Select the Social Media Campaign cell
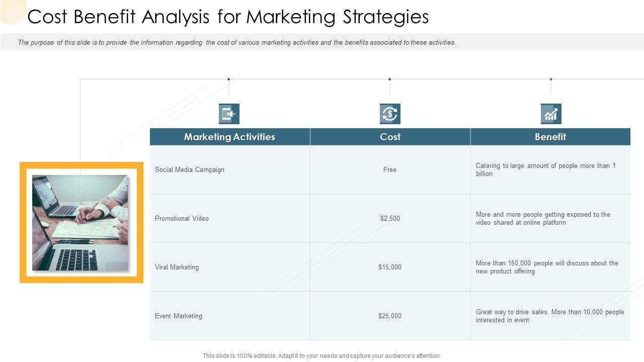Image resolution: width=644 pixels, height=362 pixels. coord(190,170)
